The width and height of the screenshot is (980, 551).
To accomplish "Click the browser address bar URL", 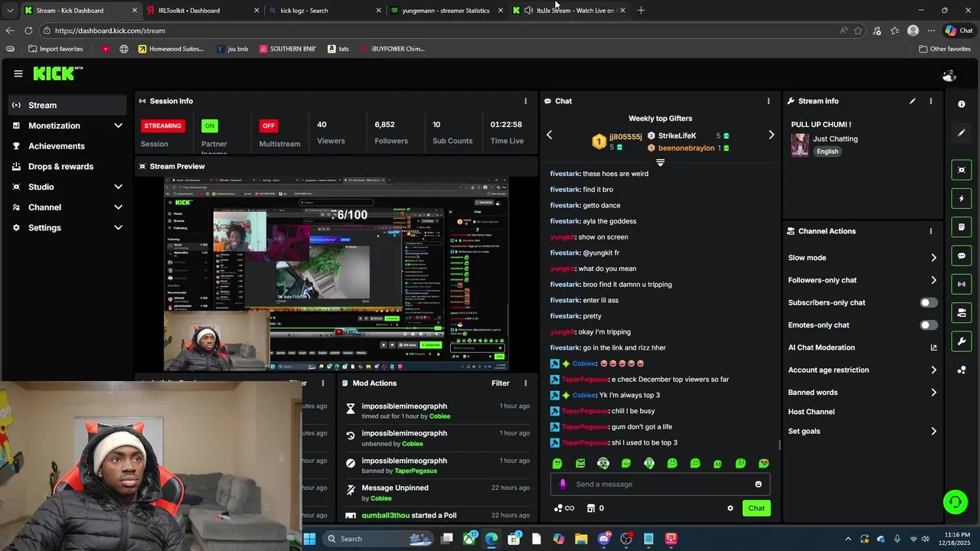I will click(x=110, y=31).
